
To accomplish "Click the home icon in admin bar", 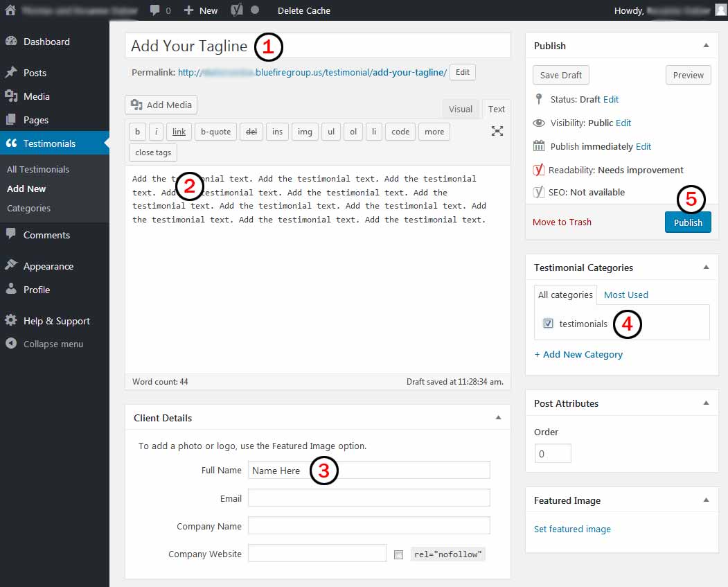I will click(x=10, y=10).
